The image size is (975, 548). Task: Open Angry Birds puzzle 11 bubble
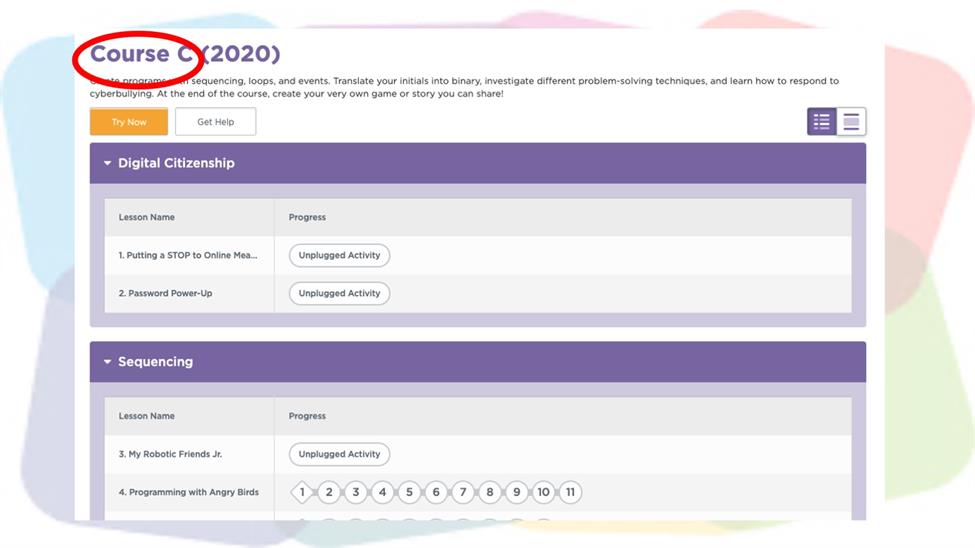point(570,492)
